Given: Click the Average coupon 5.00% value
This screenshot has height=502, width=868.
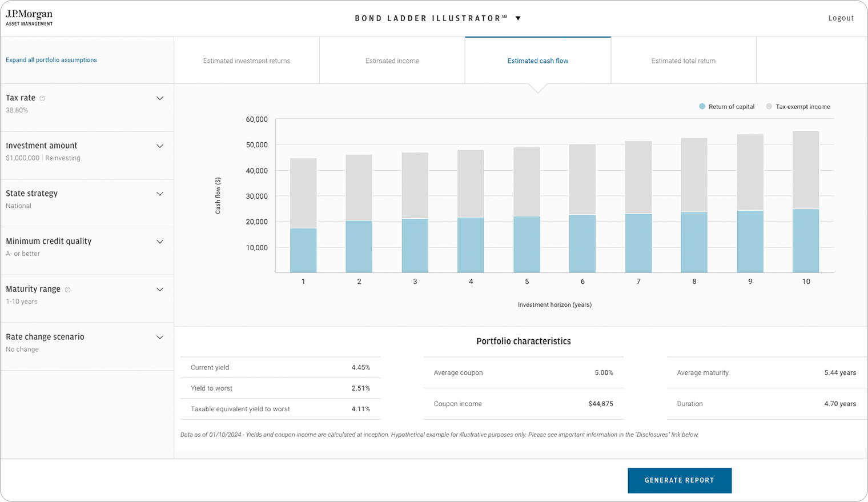Looking at the screenshot, I should pyautogui.click(x=604, y=373).
